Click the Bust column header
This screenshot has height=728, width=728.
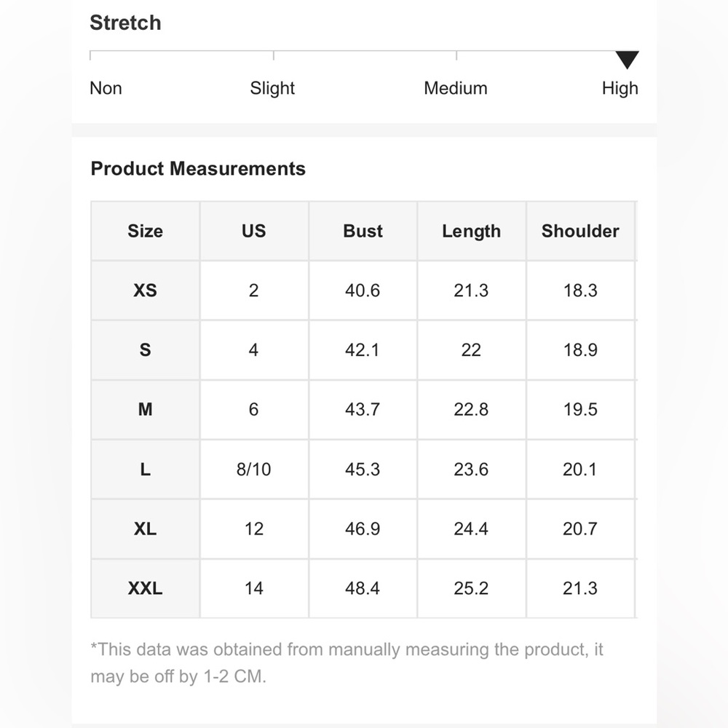[363, 231]
